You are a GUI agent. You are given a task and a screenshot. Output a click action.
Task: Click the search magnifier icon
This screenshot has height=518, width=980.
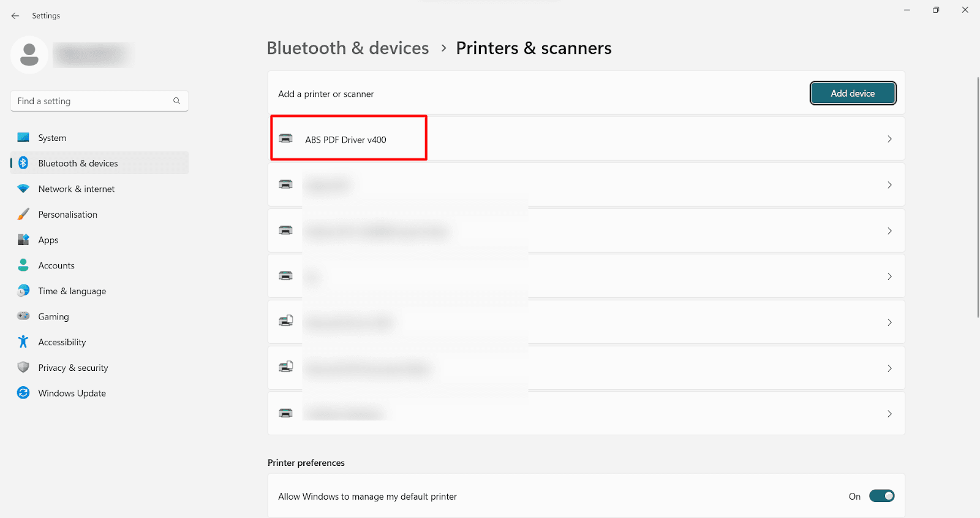(x=176, y=101)
